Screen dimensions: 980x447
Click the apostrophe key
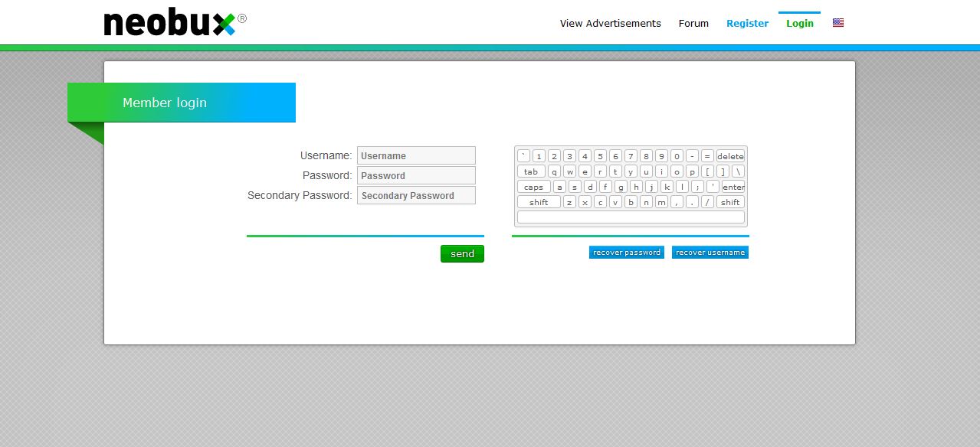[x=713, y=187]
